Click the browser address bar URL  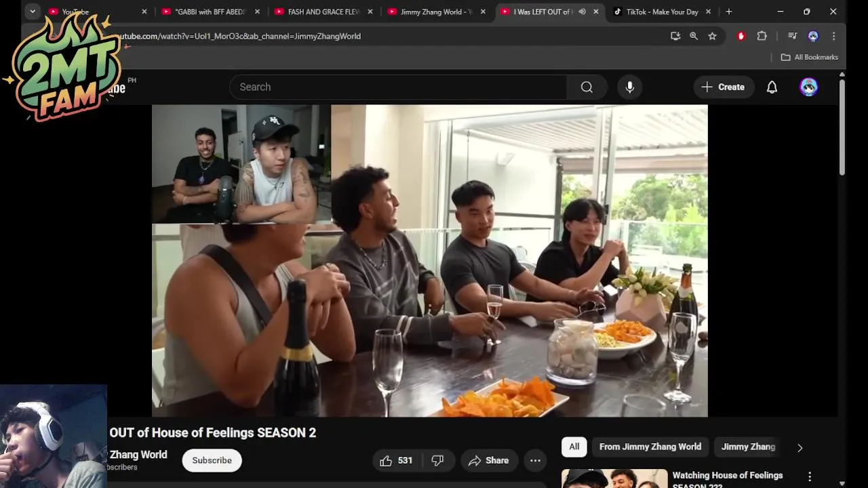[x=239, y=36]
